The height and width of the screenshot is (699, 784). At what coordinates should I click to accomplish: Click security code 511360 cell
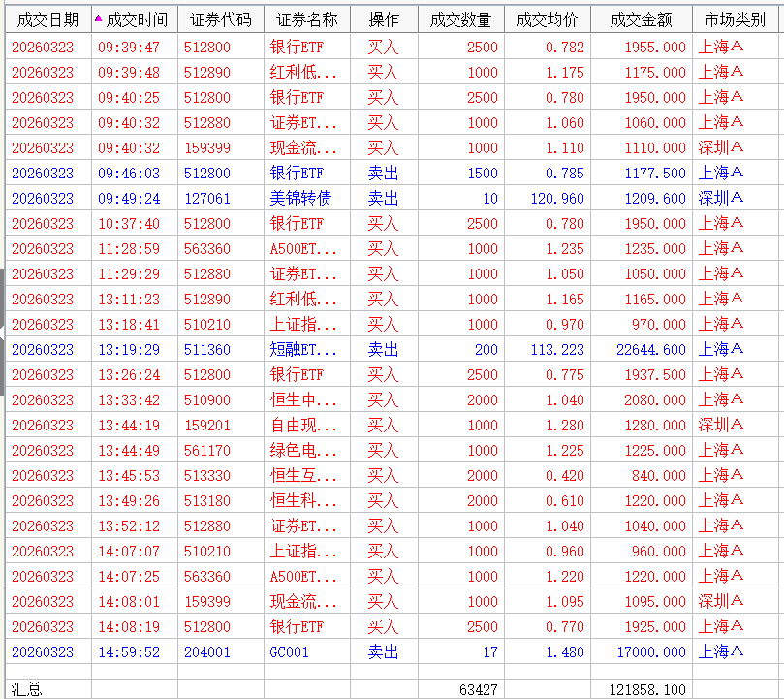point(207,349)
